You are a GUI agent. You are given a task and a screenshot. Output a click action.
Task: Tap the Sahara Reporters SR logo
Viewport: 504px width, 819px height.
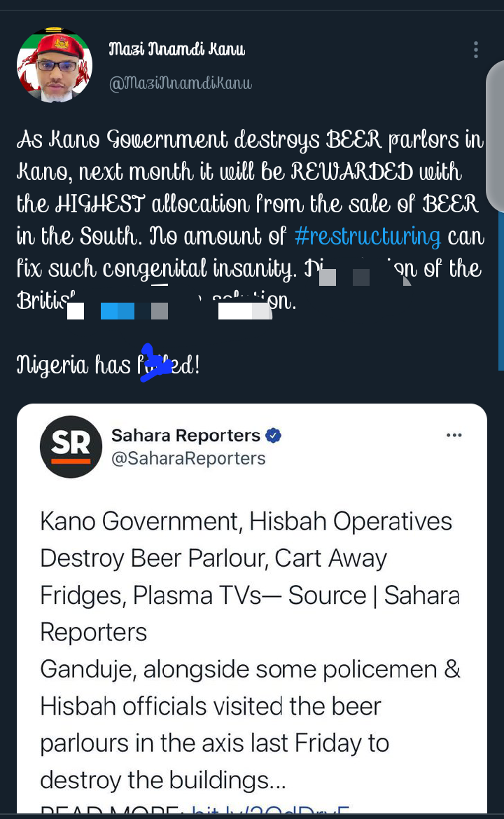[71, 446]
